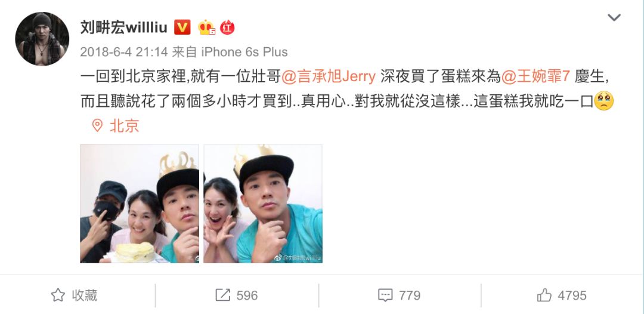Click the user's profile avatar photo
644x314 pixels.
[x=42, y=39]
